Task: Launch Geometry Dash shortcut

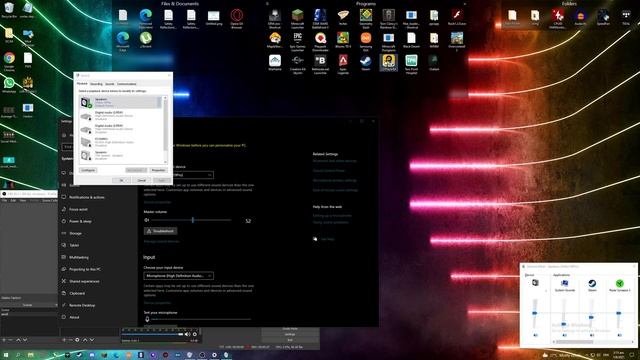Action: [x=366, y=19]
